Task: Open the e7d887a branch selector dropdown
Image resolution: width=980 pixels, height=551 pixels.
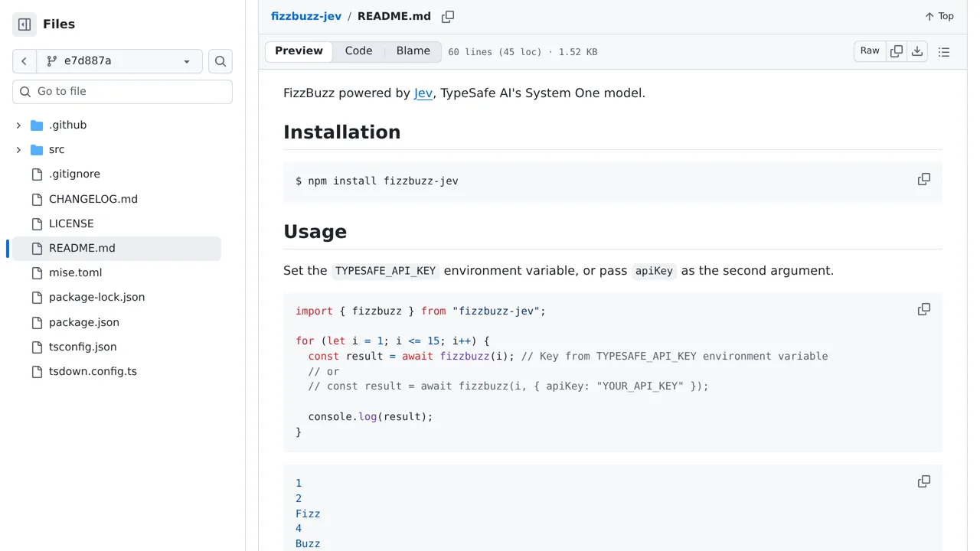Action: [119, 61]
